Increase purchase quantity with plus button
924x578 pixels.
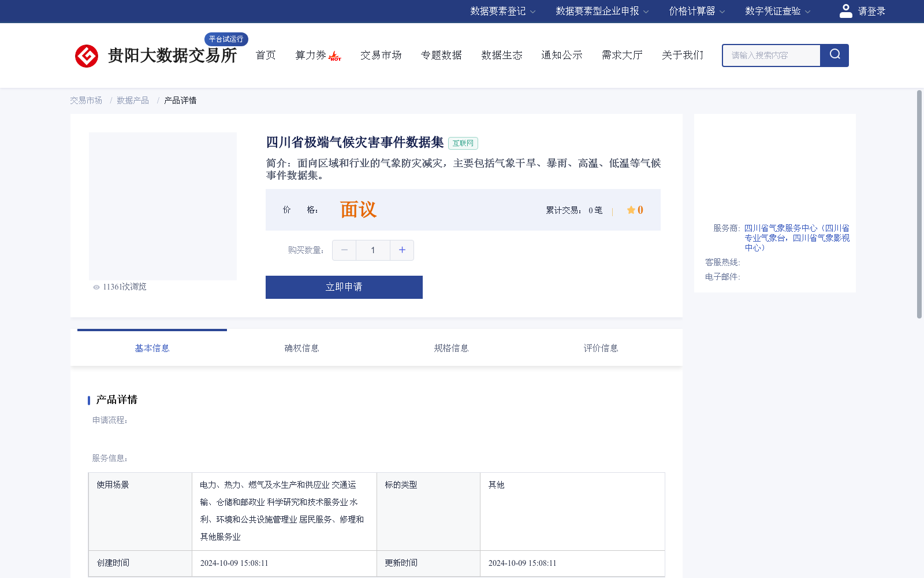click(402, 250)
